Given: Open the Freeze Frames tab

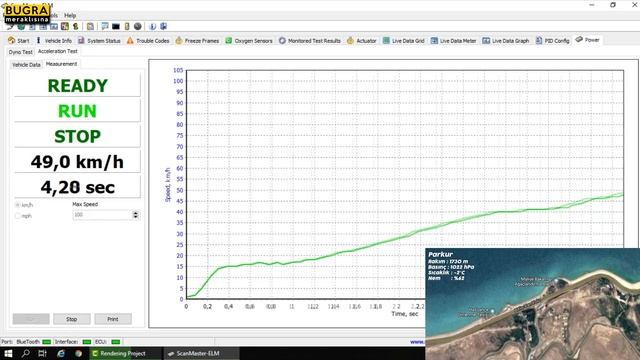Looking at the screenshot, I should coord(197,40).
